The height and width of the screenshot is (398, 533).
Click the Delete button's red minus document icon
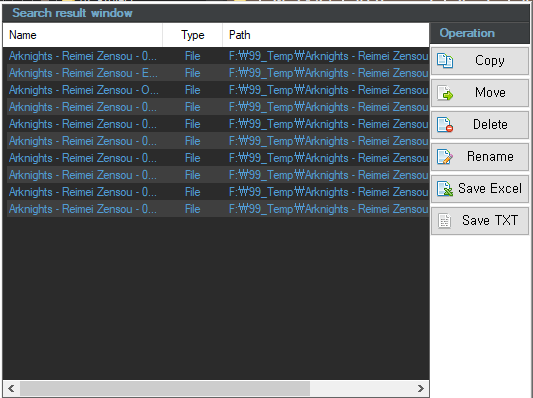coord(445,125)
